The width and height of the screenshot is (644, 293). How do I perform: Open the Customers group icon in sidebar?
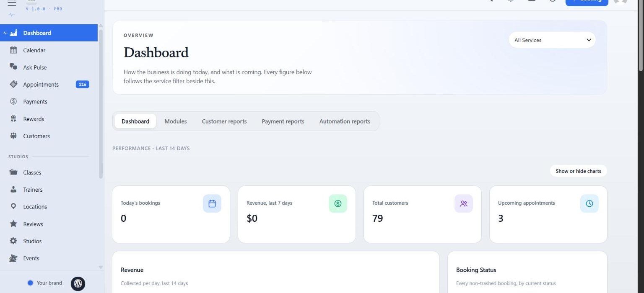[13, 136]
